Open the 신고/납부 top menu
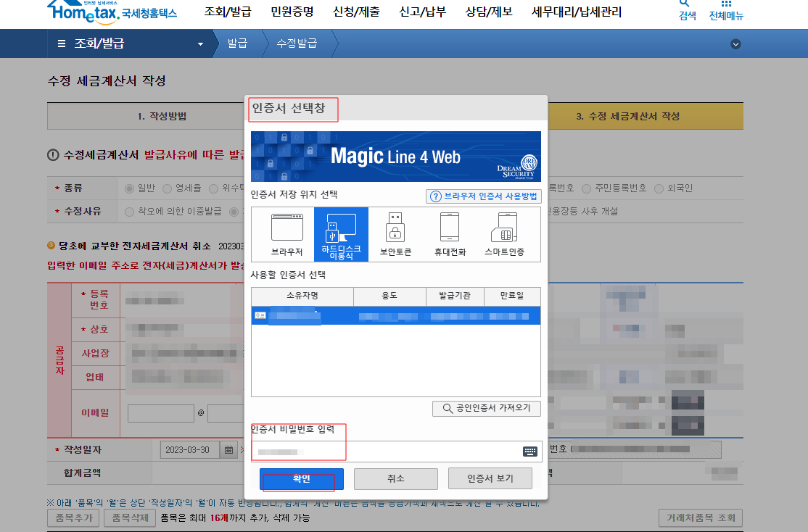 pos(423,12)
